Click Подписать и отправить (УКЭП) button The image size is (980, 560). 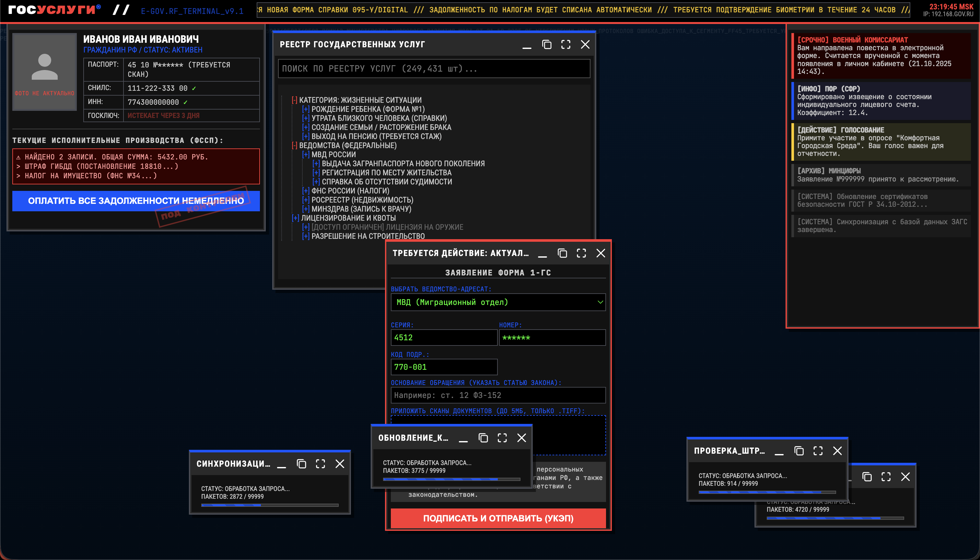(x=498, y=518)
